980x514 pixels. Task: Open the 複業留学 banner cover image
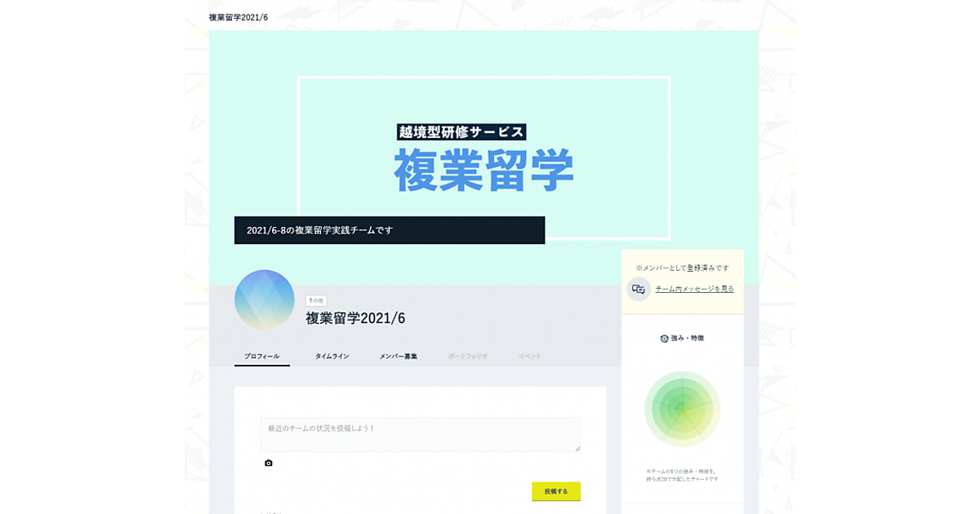pos(483,157)
